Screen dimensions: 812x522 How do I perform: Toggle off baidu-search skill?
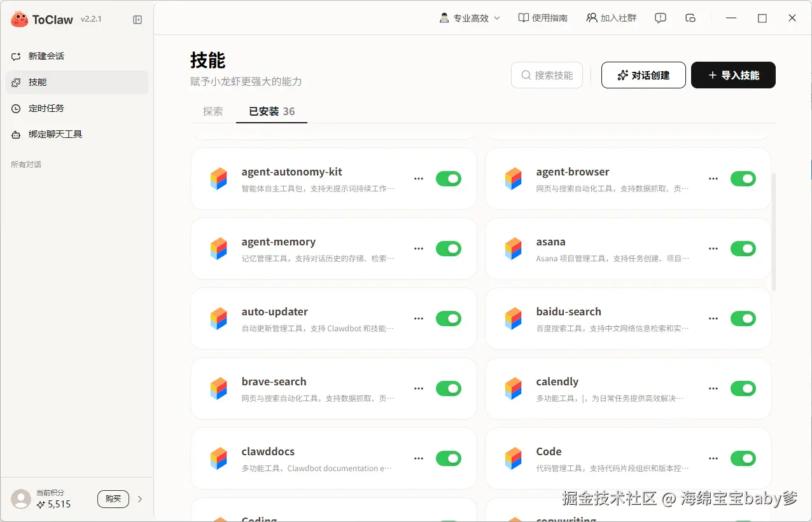point(743,319)
